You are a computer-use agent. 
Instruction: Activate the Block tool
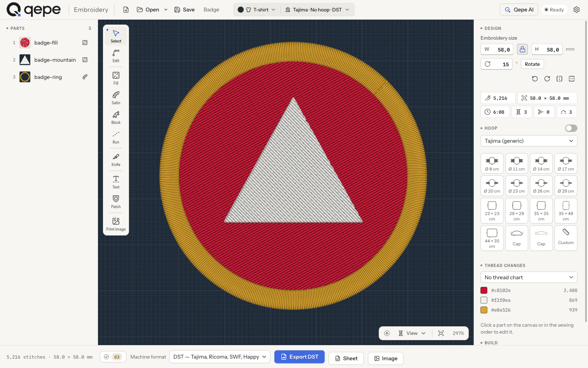(116, 117)
